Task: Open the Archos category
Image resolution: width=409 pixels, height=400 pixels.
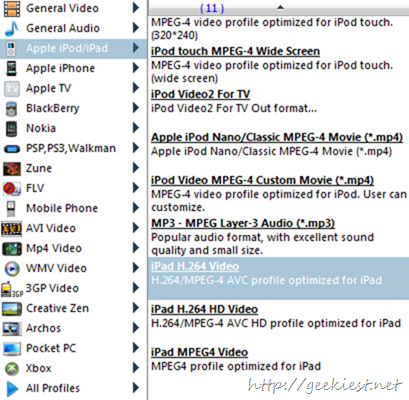Action: [x=73, y=328]
